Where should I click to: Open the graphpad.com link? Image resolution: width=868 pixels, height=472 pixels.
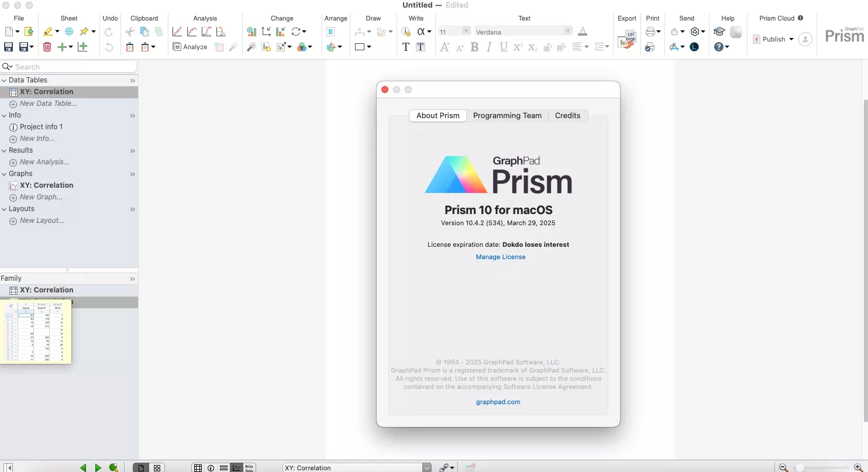pos(498,402)
